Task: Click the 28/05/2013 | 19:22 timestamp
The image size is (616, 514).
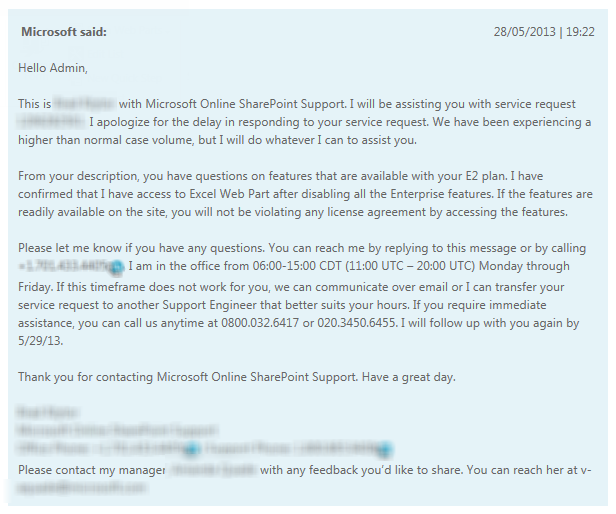Action: 544,32
